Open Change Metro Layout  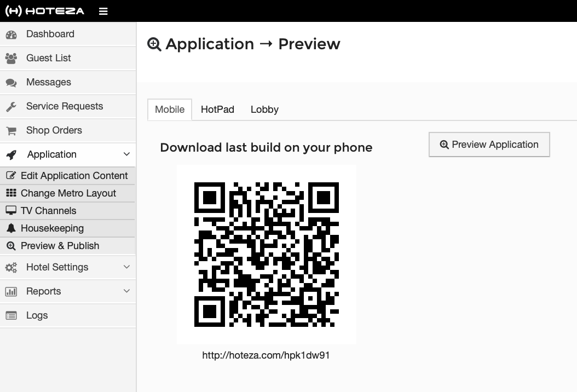click(x=68, y=193)
